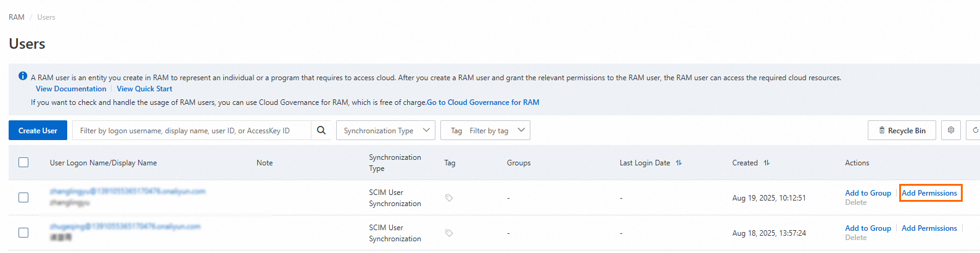Open the Recycle Bin
The image size is (980, 253).
[x=902, y=130]
